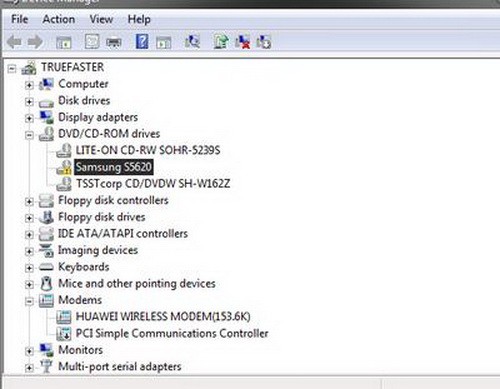Viewport: 500px width, 389px height.
Task: Expand Floppy disk controllers category
Action: (29, 201)
